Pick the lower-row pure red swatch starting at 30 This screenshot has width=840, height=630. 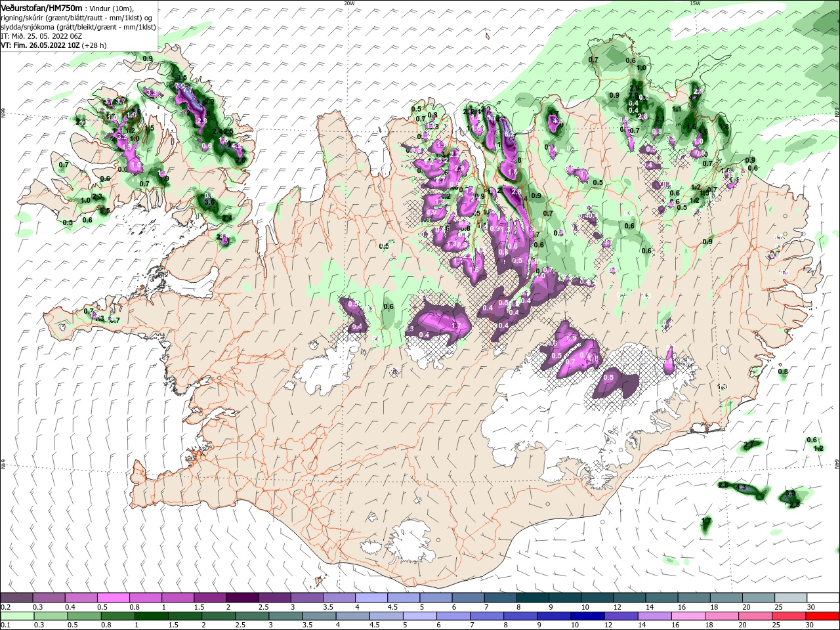coord(823,616)
